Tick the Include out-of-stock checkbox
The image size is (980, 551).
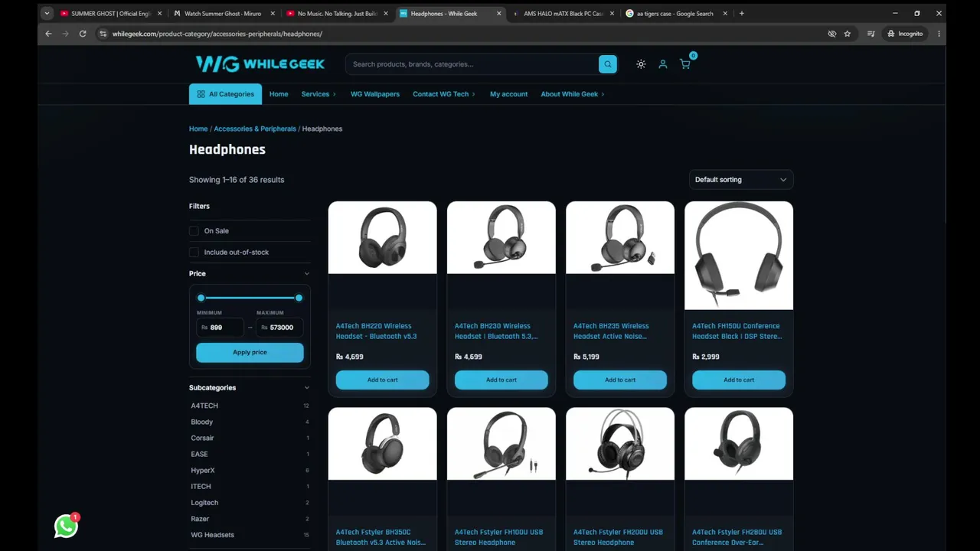[194, 252]
